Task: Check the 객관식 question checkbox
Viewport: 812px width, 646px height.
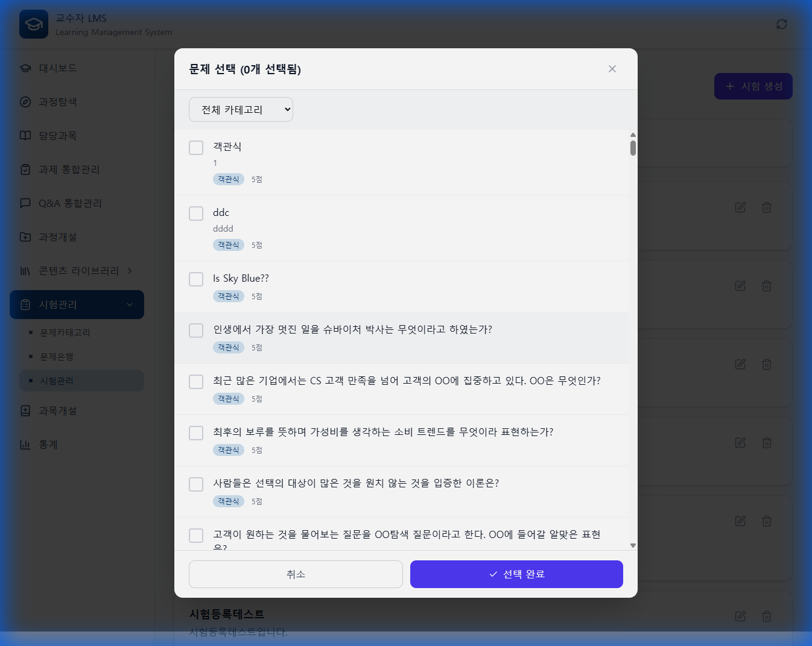Action: (195, 147)
